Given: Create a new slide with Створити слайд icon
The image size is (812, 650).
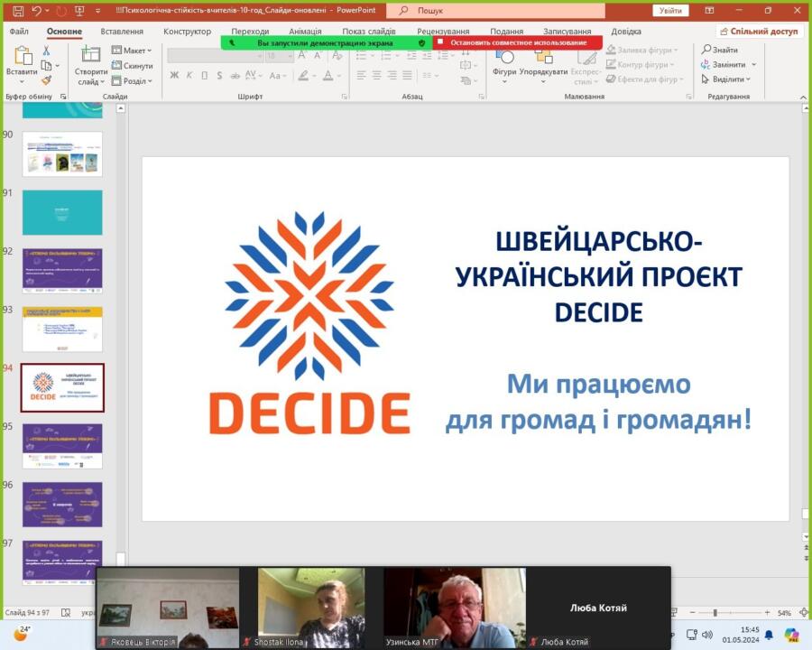Looking at the screenshot, I should click(90, 55).
